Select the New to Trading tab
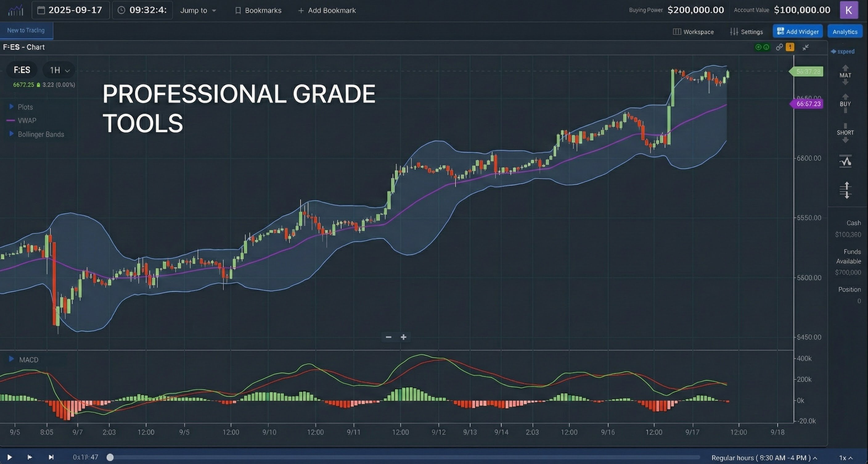The width and height of the screenshot is (868, 464). click(26, 30)
